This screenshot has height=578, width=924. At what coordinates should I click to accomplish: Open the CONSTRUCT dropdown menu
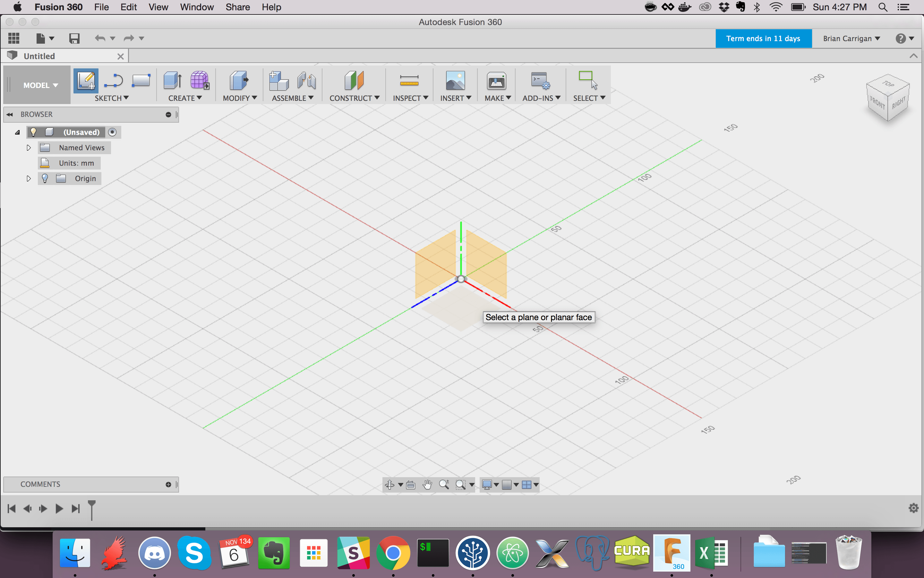tap(354, 98)
